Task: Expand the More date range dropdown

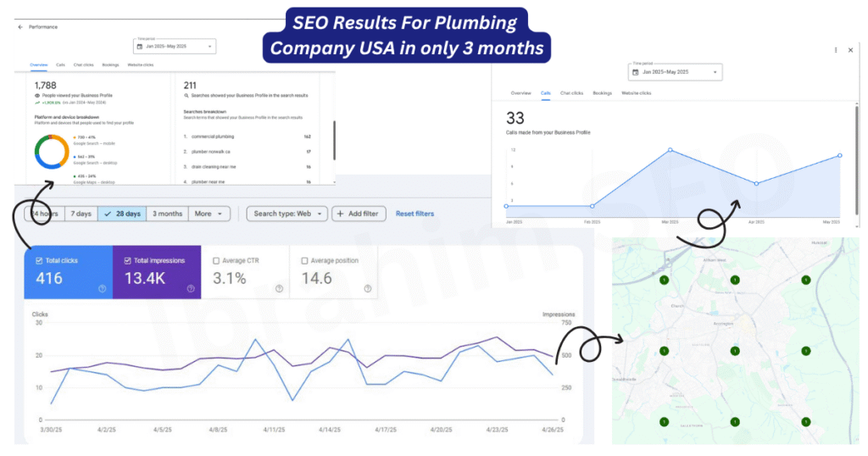Action: pyautogui.click(x=209, y=214)
